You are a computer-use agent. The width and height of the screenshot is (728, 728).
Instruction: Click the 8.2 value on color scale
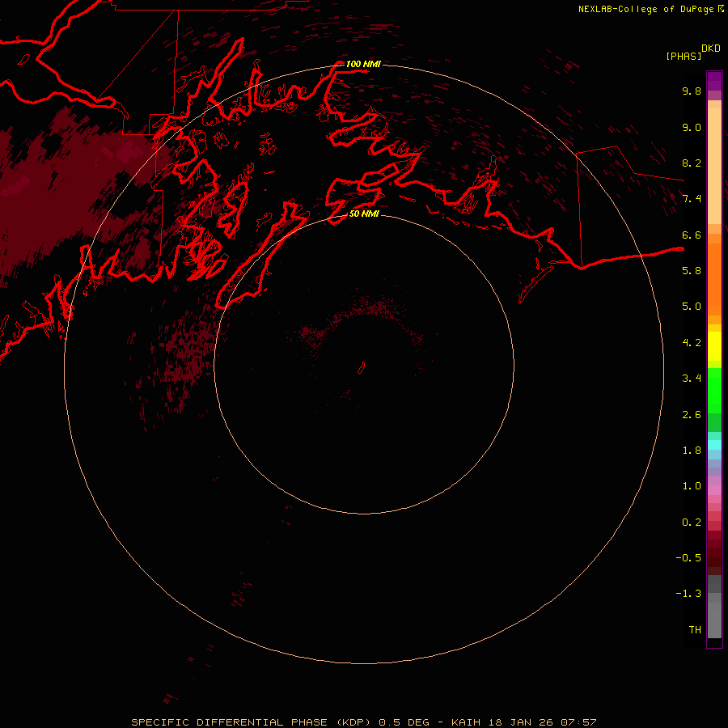pyautogui.click(x=692, y=163)
